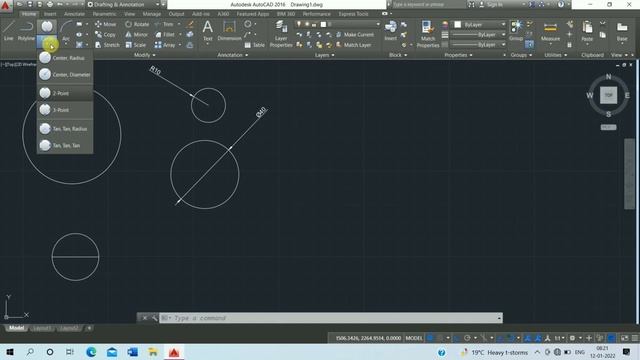Toggle MODEL space in status bar

click(x=414, y=338)
